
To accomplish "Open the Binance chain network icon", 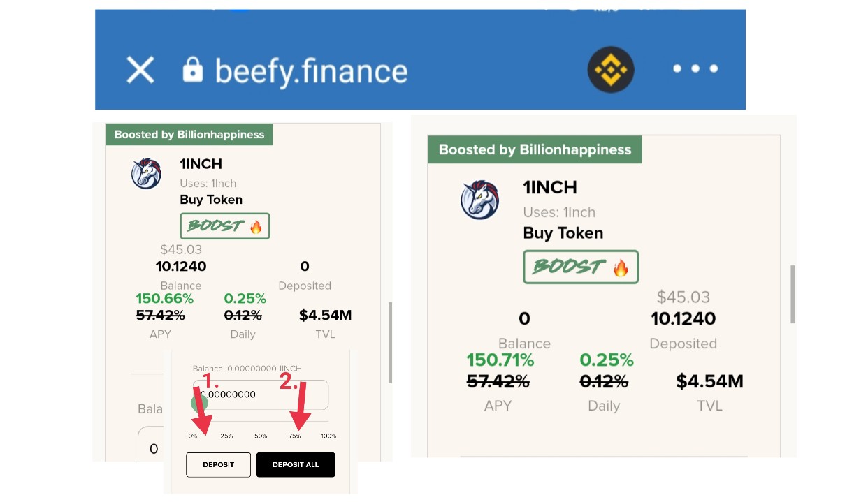I will [610, 70].
